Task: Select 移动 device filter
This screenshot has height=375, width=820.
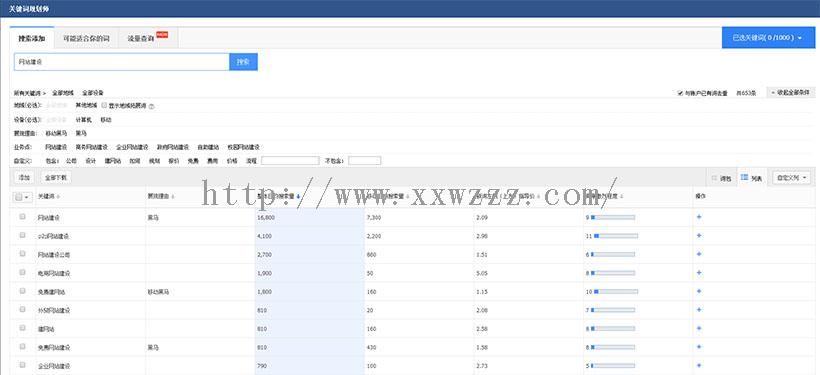Action: tap(106, 120)
